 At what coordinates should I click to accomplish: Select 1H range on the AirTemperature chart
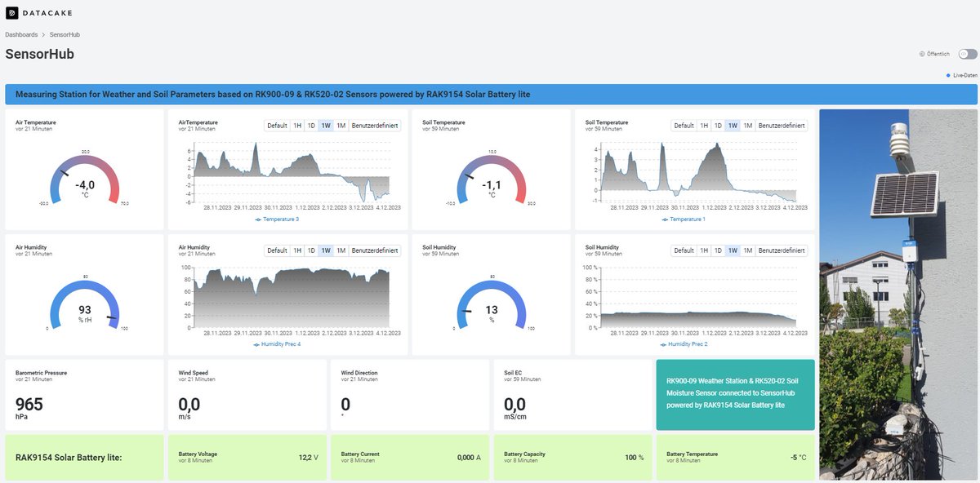point(297,126)
